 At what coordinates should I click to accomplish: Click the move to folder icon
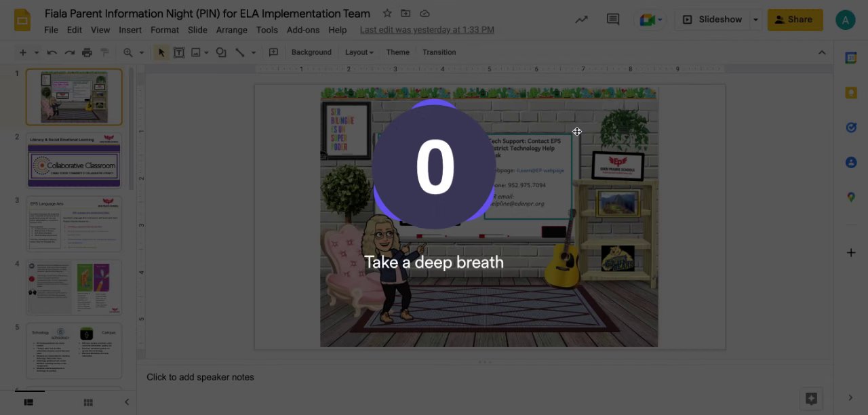pyautogui.click(x=406, y=13)
